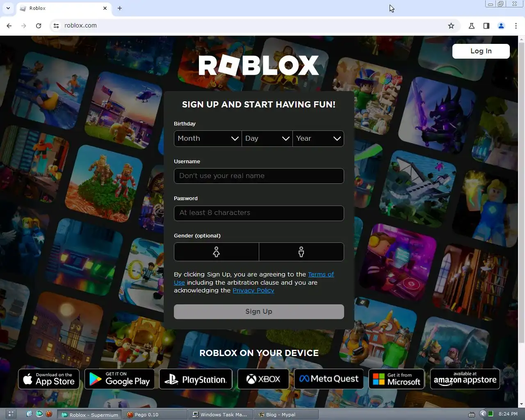This screenshot has width=525, height=420.
Task: Switch to Roblox - Supermium taskbar item
Action: click(x=89, y=415)
